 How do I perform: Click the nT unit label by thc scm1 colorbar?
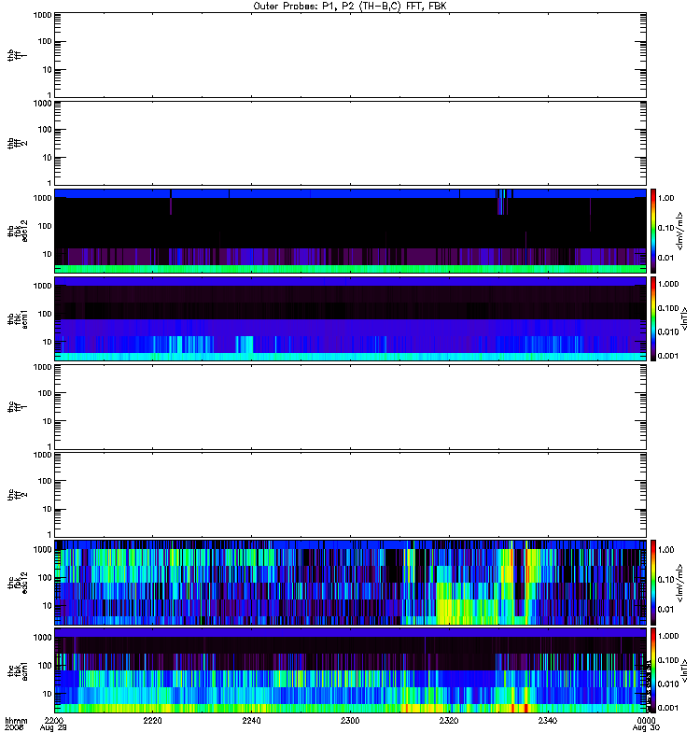tap(684, 670)
